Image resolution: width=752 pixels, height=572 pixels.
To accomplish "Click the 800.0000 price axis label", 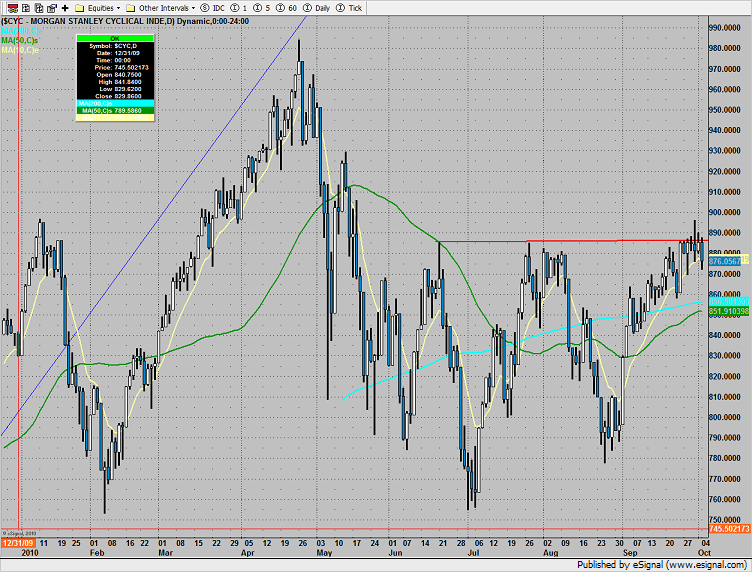I will [x=724, y=418].
